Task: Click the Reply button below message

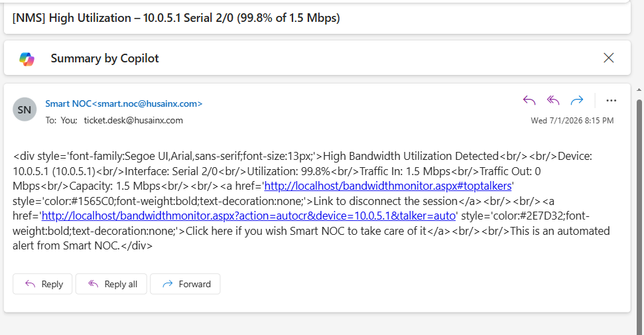Action: (x=42, y=284)
